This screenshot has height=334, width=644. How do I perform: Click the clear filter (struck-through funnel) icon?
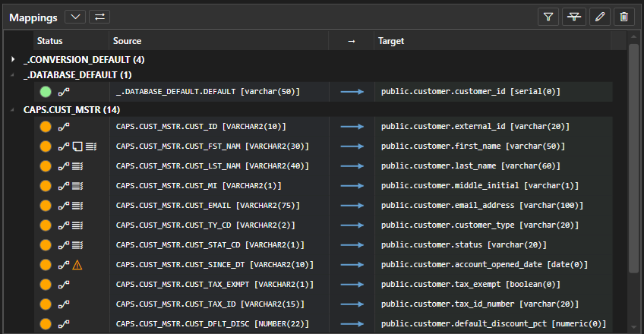coord(574,17)
